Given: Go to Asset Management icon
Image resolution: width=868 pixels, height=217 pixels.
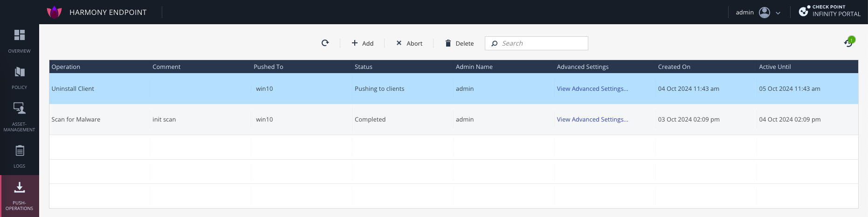Looking at the screenshot, I should [x=19, y=108].
